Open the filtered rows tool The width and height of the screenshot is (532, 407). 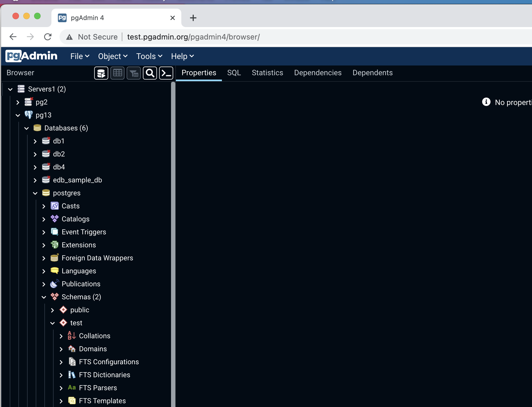point(133,73)
